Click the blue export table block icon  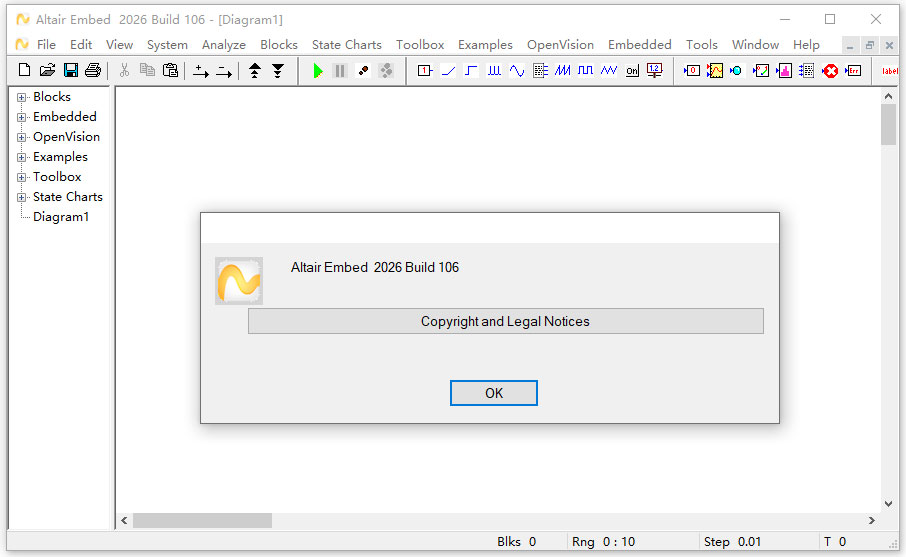pos(807,70)
